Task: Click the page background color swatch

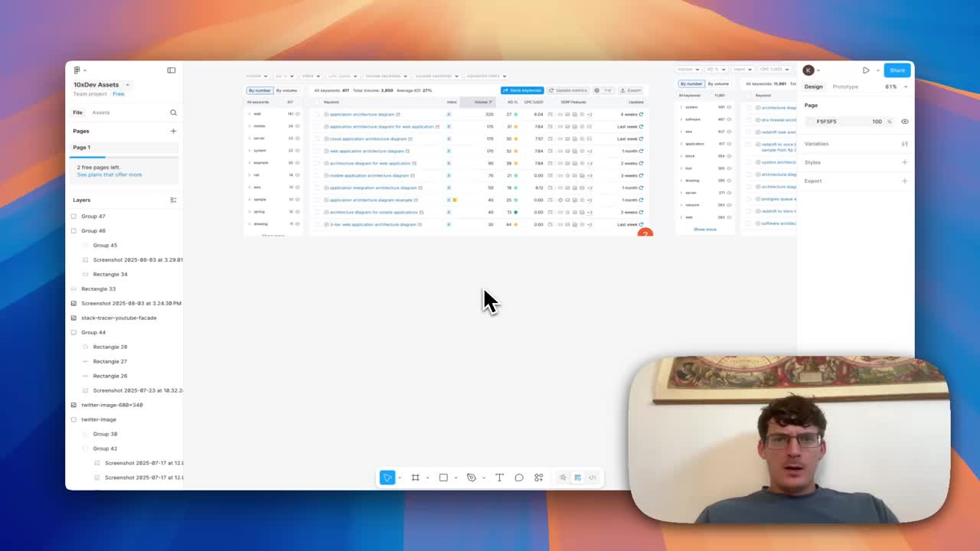Action: pos(811,122)
